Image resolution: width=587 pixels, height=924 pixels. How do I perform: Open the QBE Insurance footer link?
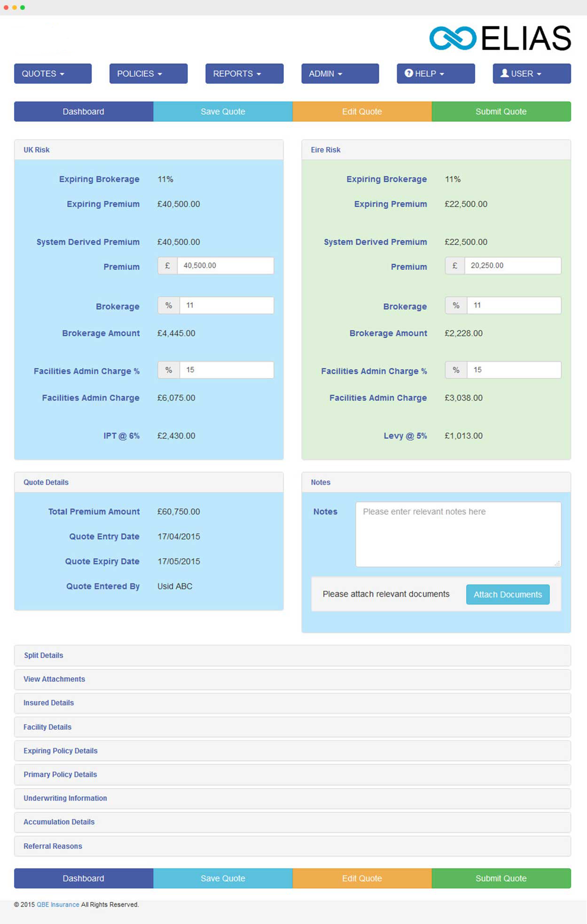point(58,904)
